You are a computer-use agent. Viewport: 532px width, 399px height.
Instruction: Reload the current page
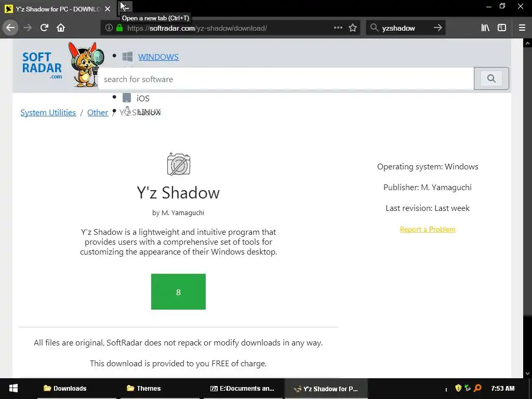(x=45, y=28)
